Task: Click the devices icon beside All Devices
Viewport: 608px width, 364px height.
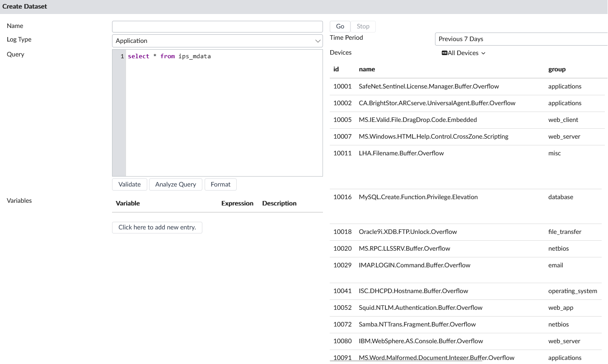Action: [444, 53]
